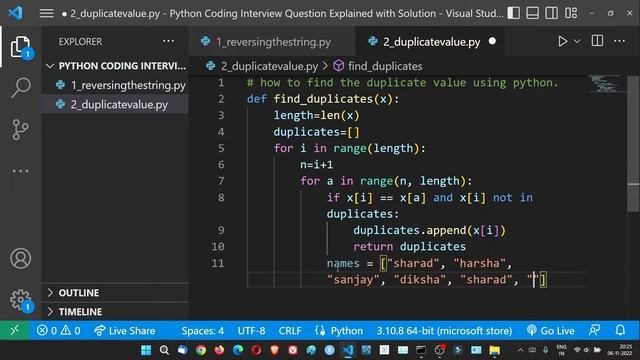Expand the TIMELINE section

point(115,311)
